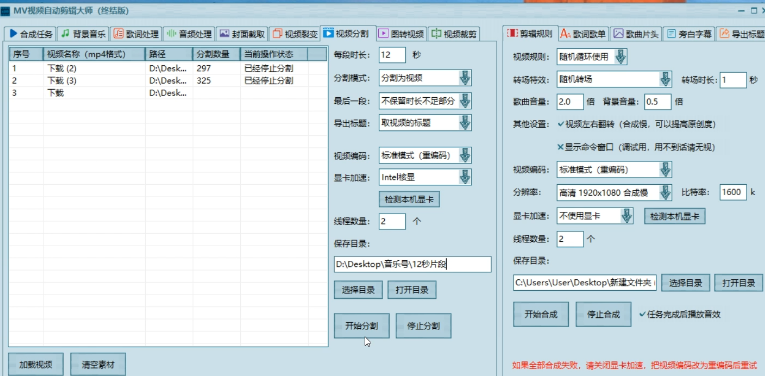The width and height of the screenshot is (765, 376).
Task: Click 打开目录 under the 12秒片段 path
Action: pyautogui.click(x=412, y=290)
